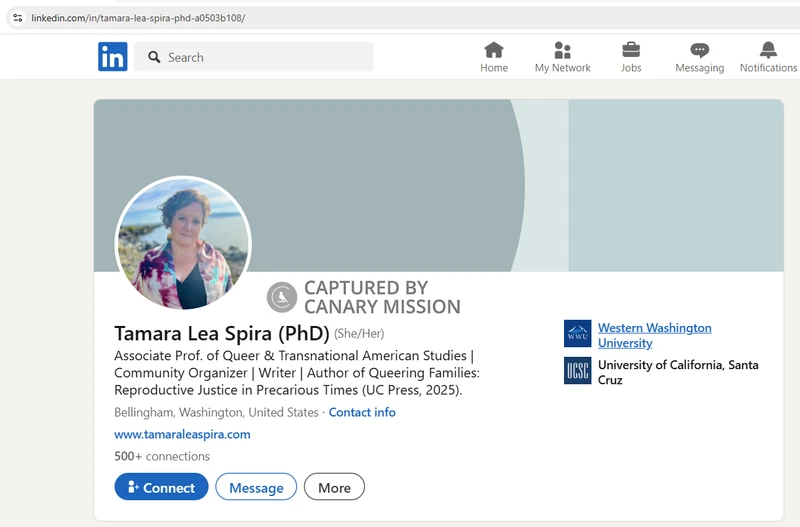The width and height of the screenshot is (800, 527).
Task: Click the UCSC logo icon
Action: click(x=578, y=370)
